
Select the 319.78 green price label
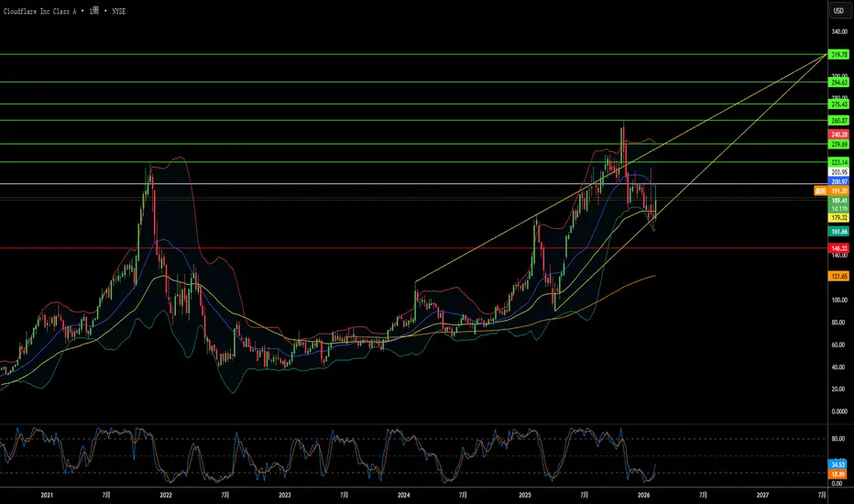coord(838,54)
